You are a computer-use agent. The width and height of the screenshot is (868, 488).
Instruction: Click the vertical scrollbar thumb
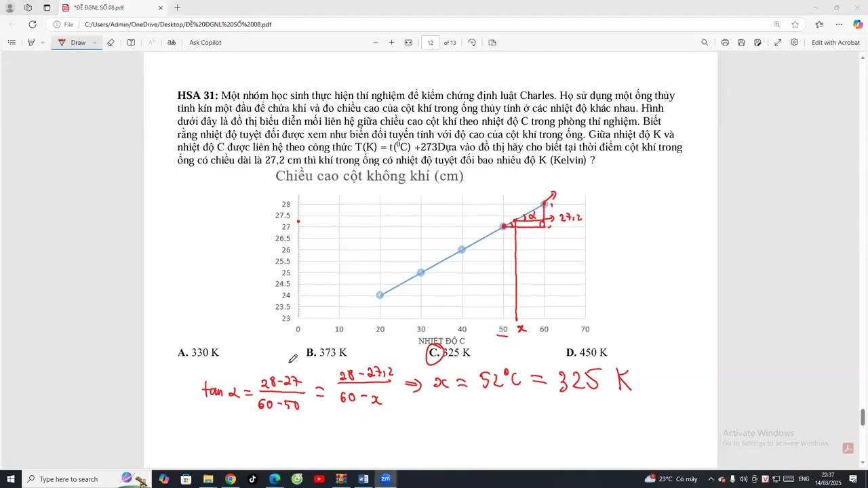click(x=863, y=418)
